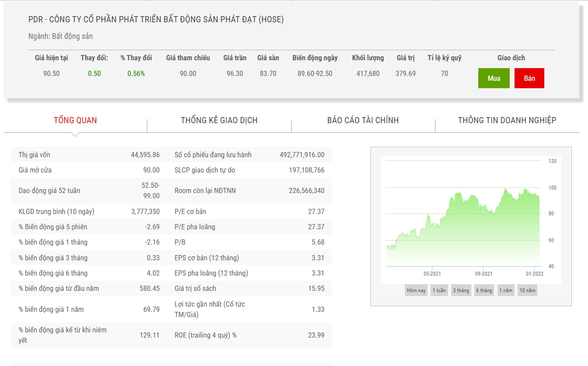The image size is (588, 366).
Task: Select the ROE (trailing 4 quý) row
Action: (249, 335)
